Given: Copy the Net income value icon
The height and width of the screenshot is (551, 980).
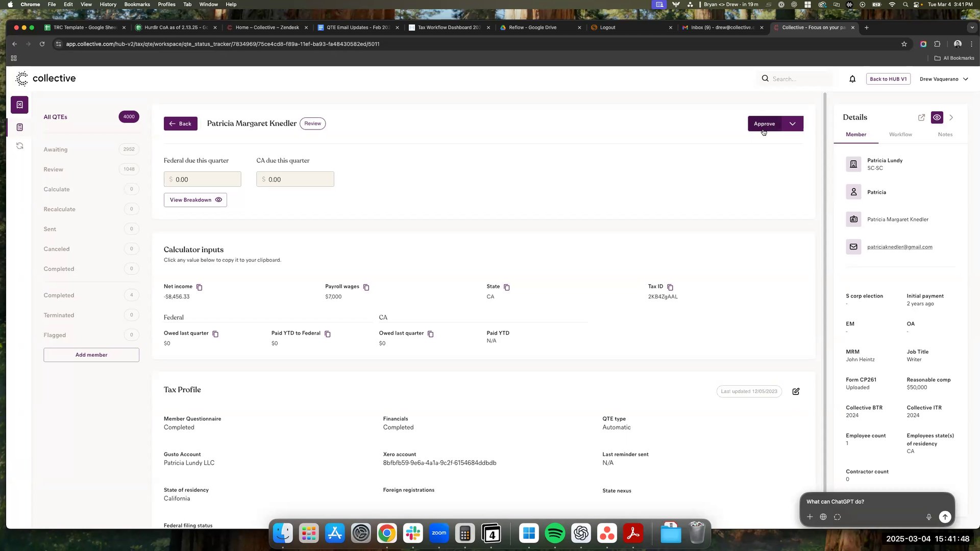Looking at the screenshot, I should tap(200, 287).
